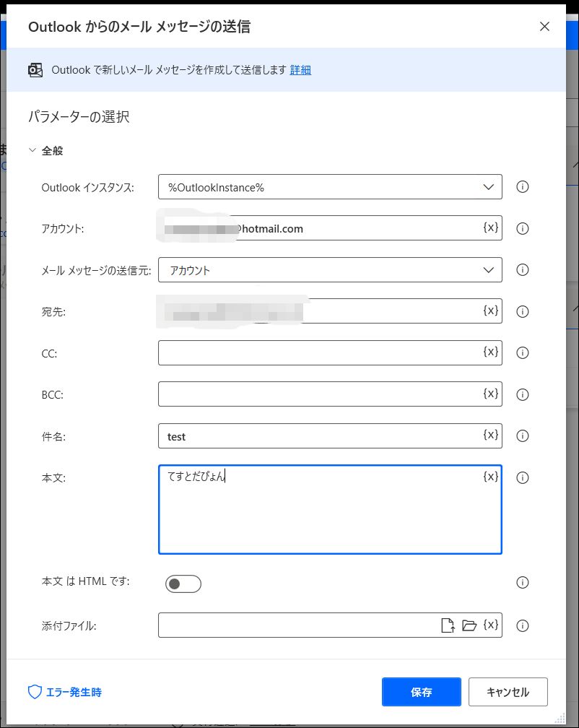Click info icon for 本文 は HTML です
Viewport: 579px width, 728px height.
tap(523, 582)
